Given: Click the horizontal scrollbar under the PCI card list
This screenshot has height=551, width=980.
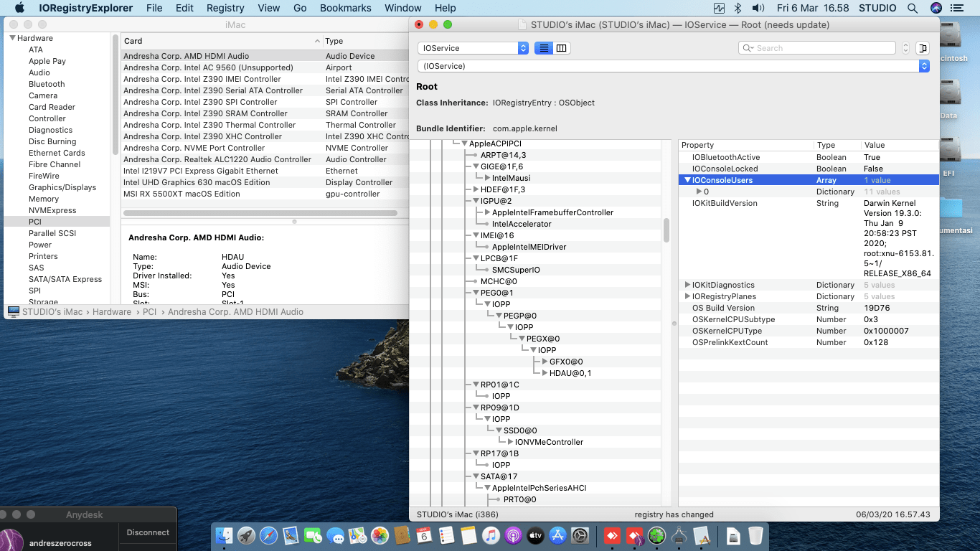Looking at the screenshot, I should pyautogui.click(x=260, y=213).
